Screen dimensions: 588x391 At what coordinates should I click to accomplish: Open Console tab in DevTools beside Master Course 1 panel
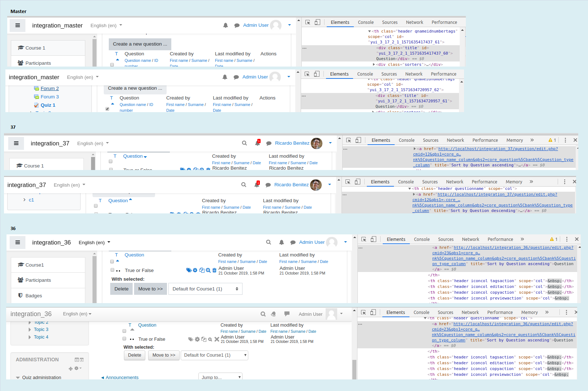[x=366, y=22]
